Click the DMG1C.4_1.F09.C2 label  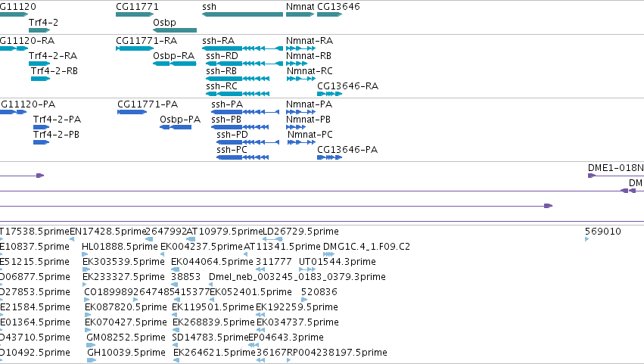[366, 247]
